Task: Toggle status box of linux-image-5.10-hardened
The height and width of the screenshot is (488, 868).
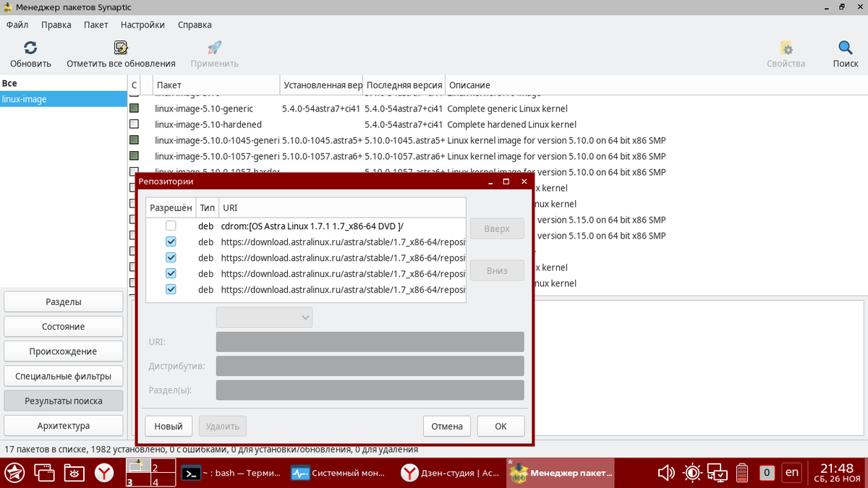Action: point(134,124)
